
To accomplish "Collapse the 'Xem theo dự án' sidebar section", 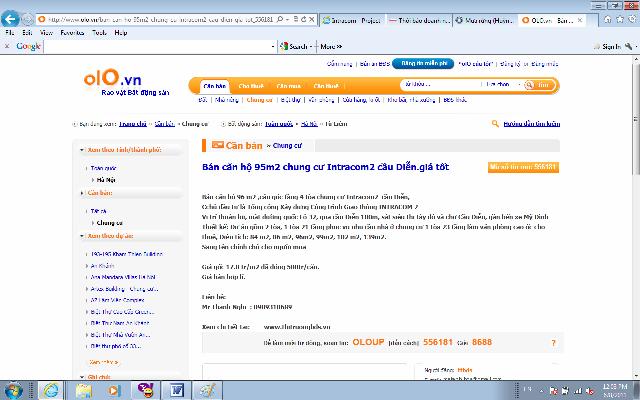I will (79, 235).
